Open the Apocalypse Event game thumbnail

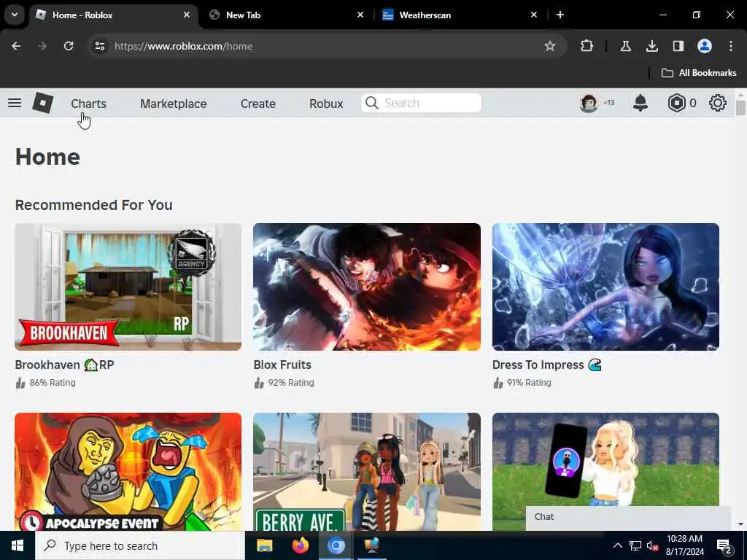[x=128, y=472]
